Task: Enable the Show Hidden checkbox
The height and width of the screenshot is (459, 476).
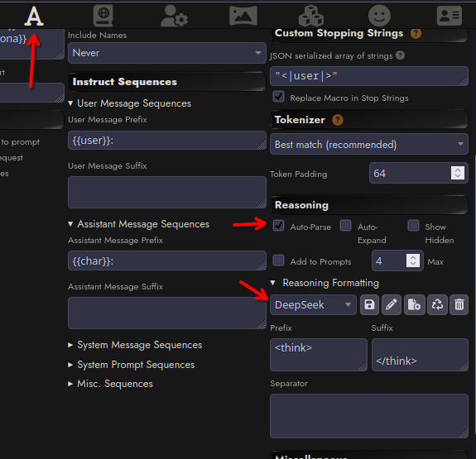Action: pyautogui.click(x=413, y=226)
